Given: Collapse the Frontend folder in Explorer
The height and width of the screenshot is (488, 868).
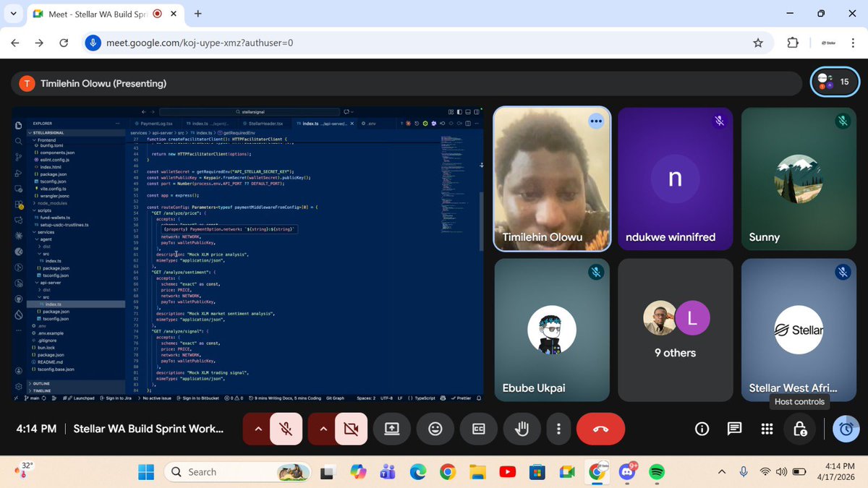Looking at the screenshot, I should coord(45,140).
